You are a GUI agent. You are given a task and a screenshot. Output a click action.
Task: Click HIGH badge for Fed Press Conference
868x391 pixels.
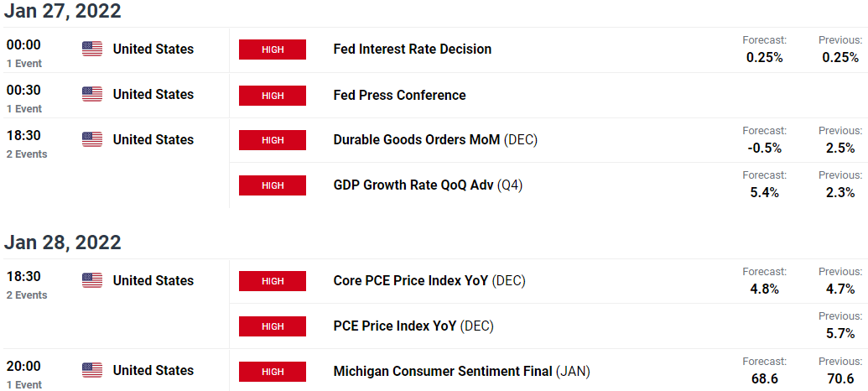point(273,96)
